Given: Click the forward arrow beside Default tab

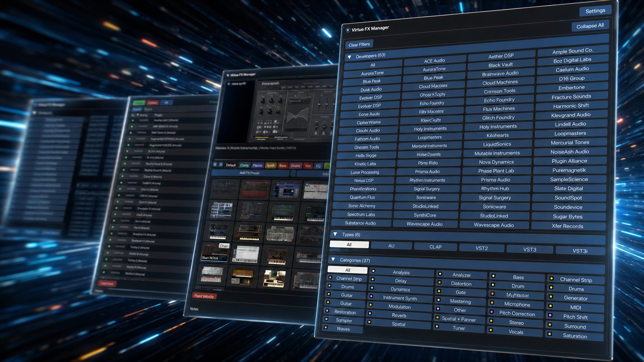Looking at the screenshot, I should coord(221,164).
